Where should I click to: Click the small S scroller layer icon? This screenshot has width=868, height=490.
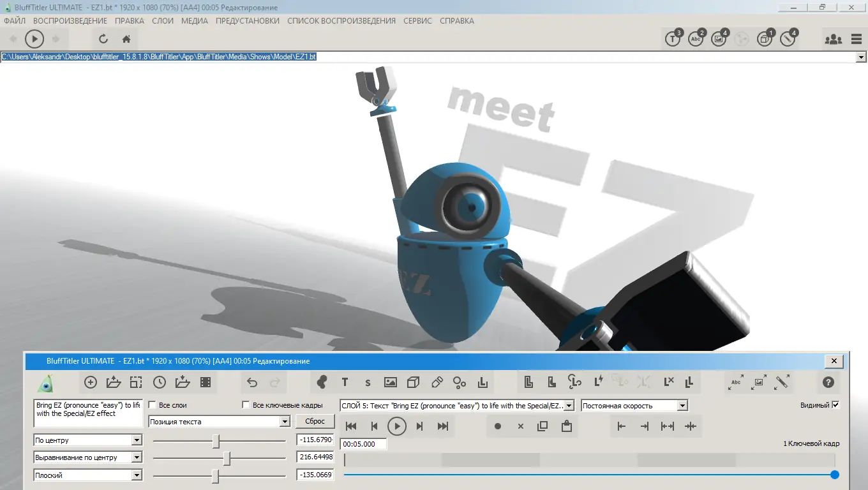point(368,383)
